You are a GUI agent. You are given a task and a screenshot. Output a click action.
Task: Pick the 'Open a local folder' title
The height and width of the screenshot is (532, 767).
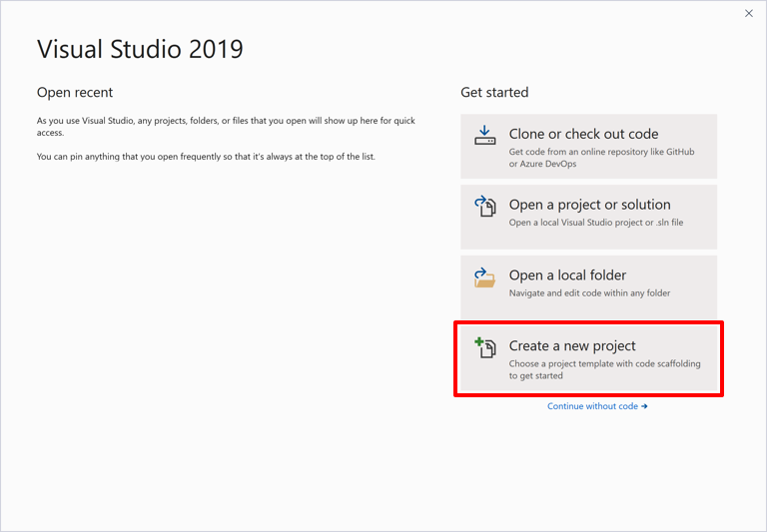tap(567, 275)
